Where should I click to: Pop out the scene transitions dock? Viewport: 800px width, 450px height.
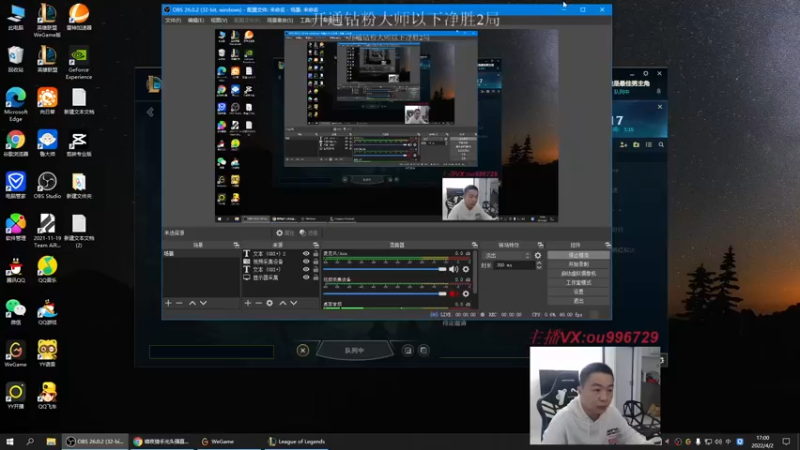pos(540,245)
